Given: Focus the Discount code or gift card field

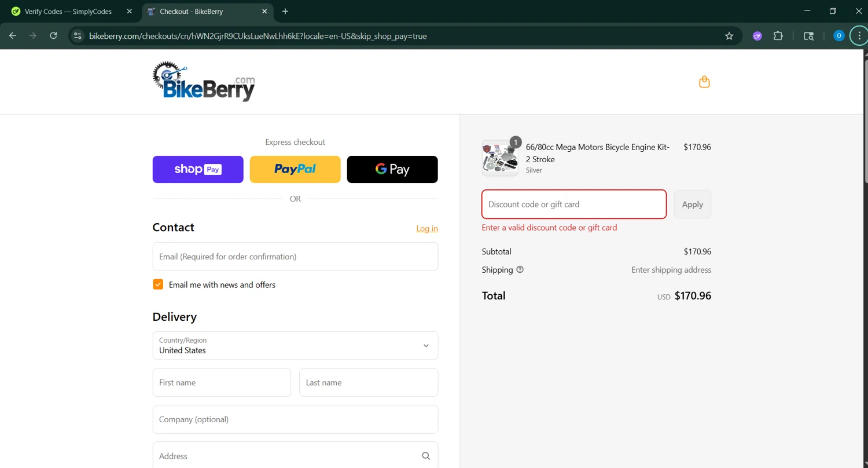Looking at the screenshot, I should (574, 204).
